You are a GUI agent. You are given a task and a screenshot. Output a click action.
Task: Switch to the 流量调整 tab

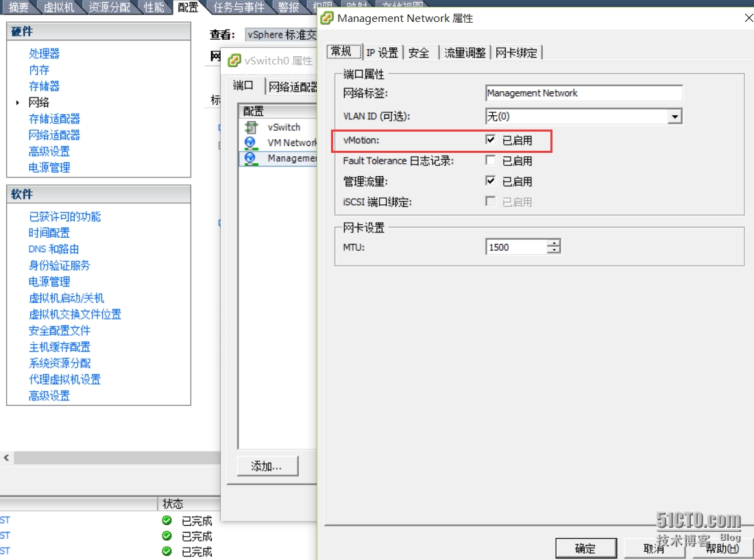click(465, 52)
